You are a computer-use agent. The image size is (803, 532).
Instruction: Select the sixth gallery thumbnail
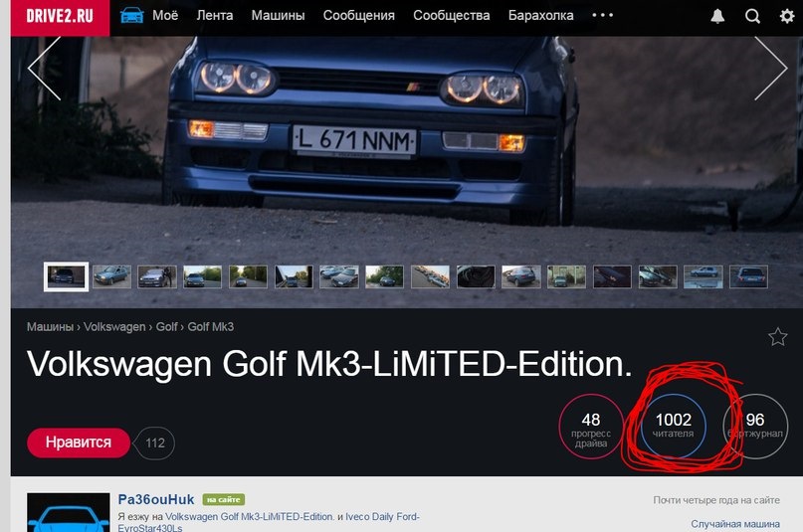(x=294, y=276)
